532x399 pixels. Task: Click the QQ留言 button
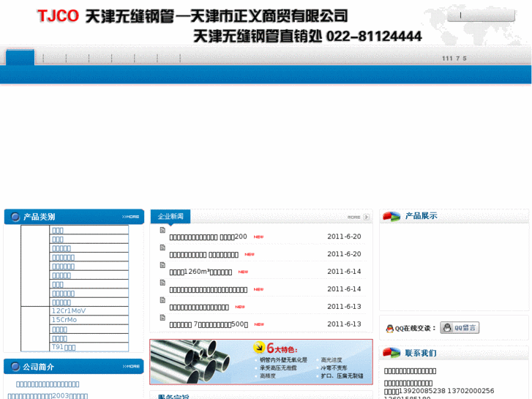(460, 328)
